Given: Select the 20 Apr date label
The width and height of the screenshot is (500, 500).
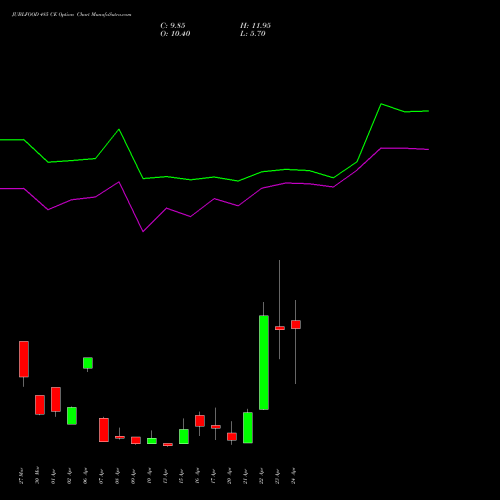Looking at the screenshot, I should tap(229, 476).
